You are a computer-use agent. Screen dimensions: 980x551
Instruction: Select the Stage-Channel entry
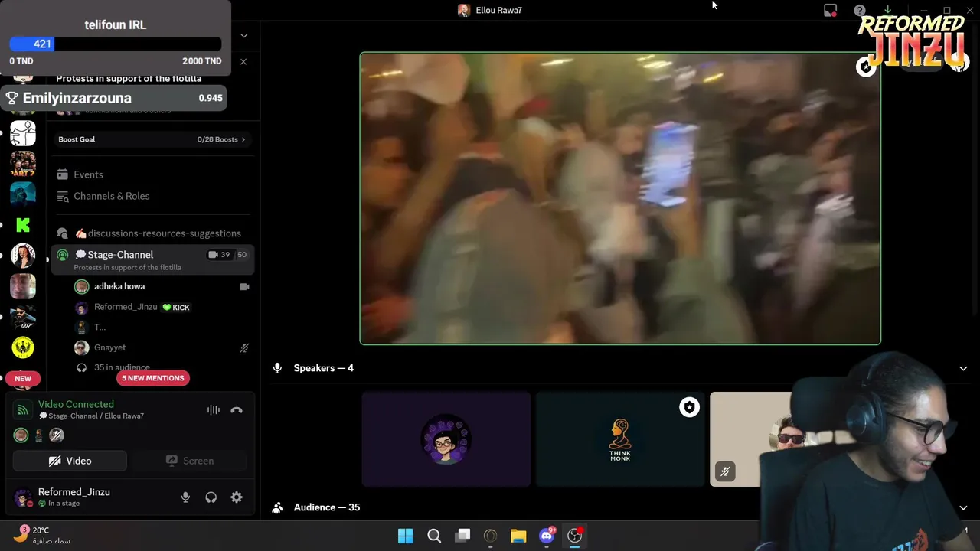(x=152, y=260)
